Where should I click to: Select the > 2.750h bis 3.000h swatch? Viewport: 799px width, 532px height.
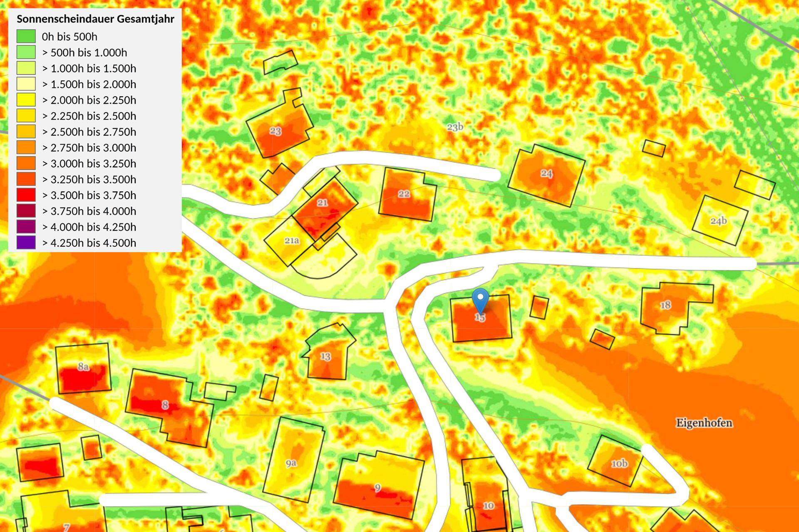tap(26, 147)
